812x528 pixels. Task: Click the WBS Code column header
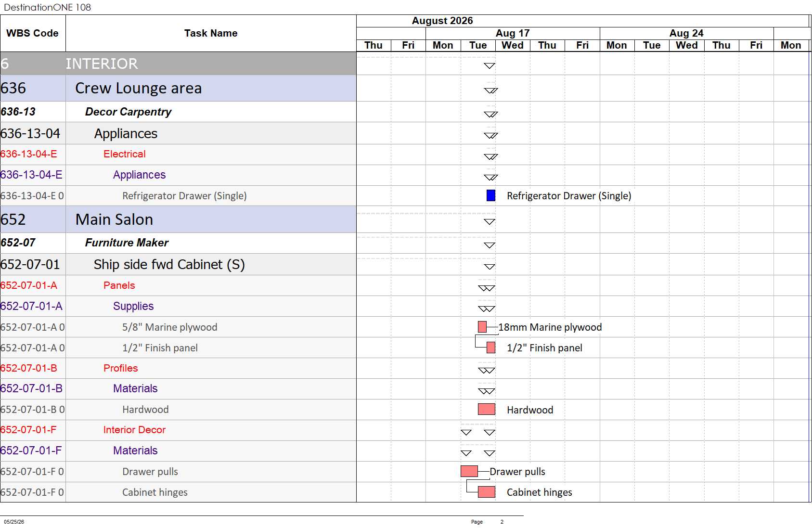(x=33, y=33)
